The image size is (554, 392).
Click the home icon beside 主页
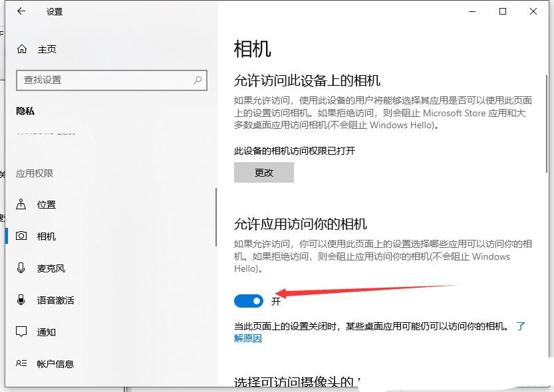coord(22,49)
